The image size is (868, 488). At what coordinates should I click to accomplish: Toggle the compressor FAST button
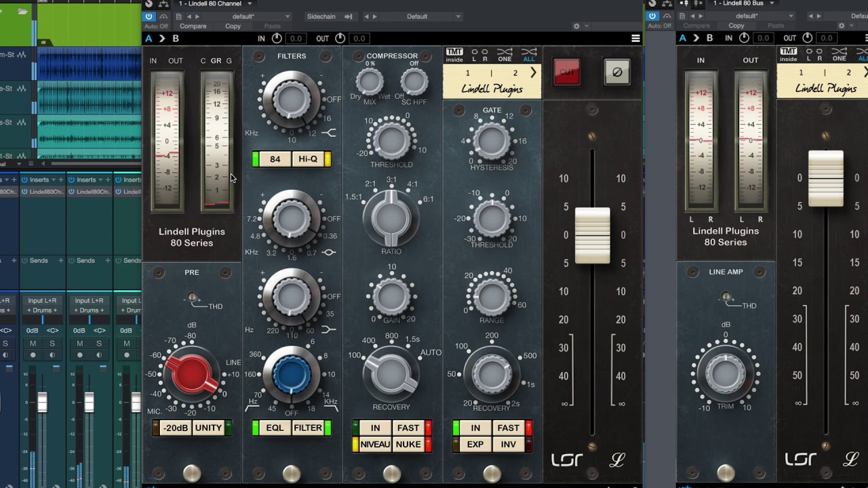408,428
